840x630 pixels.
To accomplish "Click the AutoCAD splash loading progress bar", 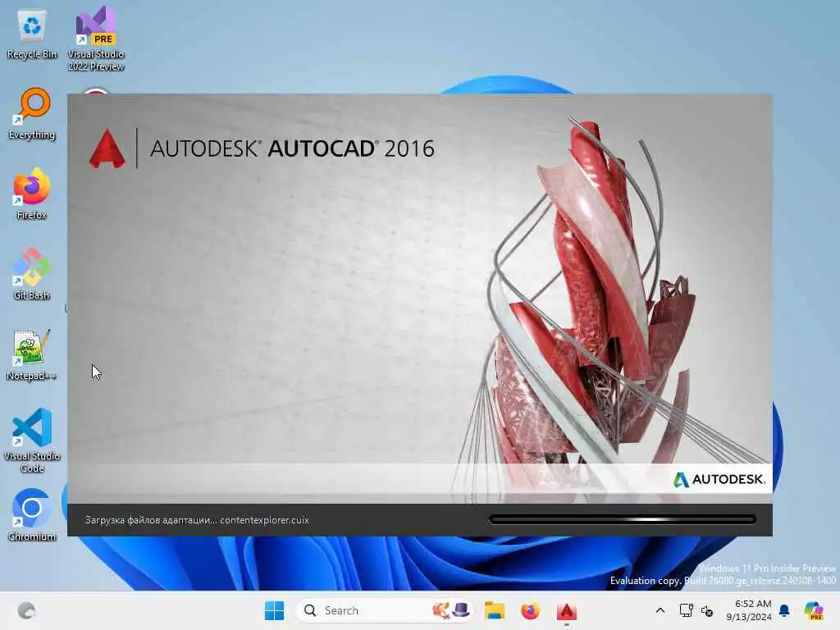I will tap(623, 519).
